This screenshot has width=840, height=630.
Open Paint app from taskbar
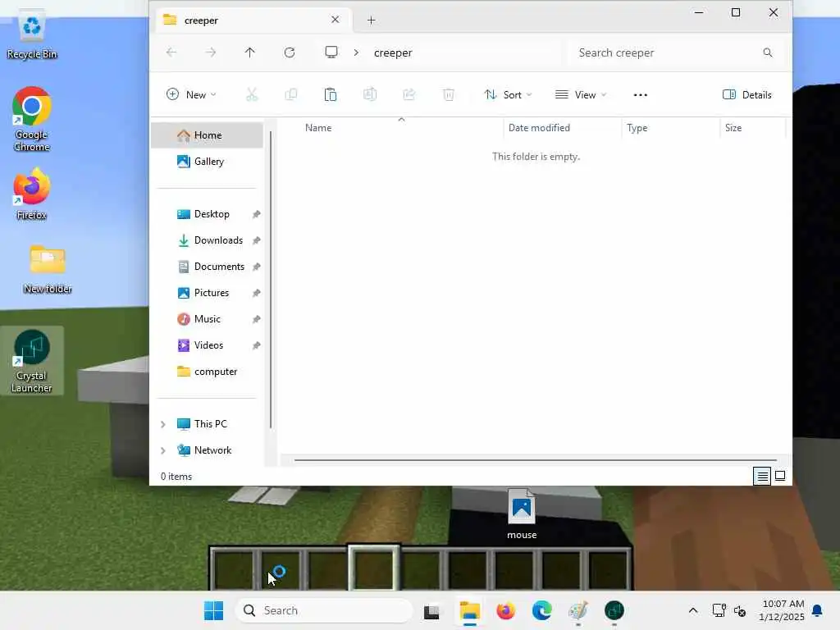[578, 610]
